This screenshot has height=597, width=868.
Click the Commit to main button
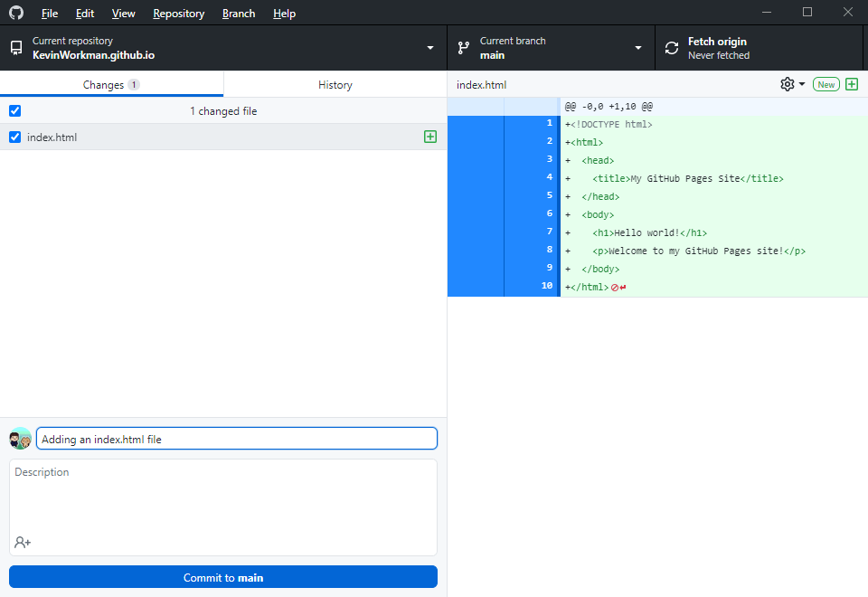222,576
